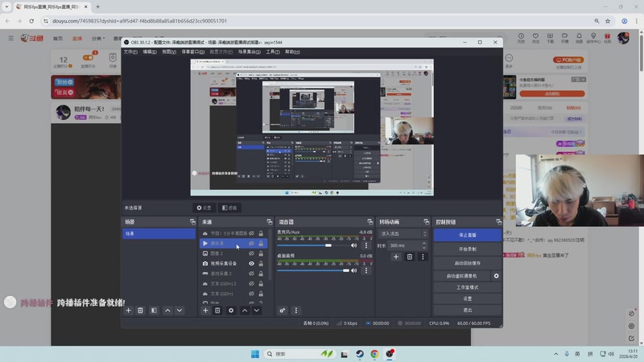Pop out the 转场动画 dock panel icon
The width and height of the screenshot is (644, 362).
point(427,222)
